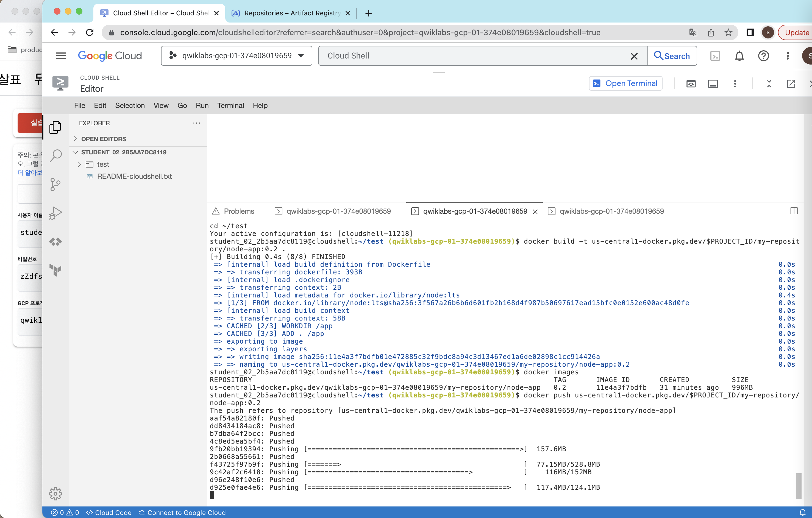The width and height of the screenshot is (812, 518).
Task: Open Explorer panel more actions ellipsis
Action: point(197,123)
